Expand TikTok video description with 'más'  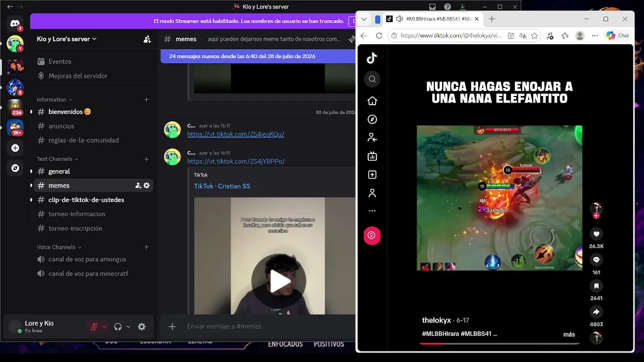[569, 334]
